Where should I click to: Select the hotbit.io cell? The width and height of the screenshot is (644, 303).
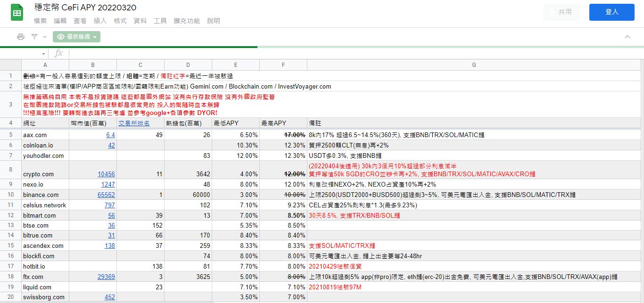pyautogui.click(x=45, y=266)
